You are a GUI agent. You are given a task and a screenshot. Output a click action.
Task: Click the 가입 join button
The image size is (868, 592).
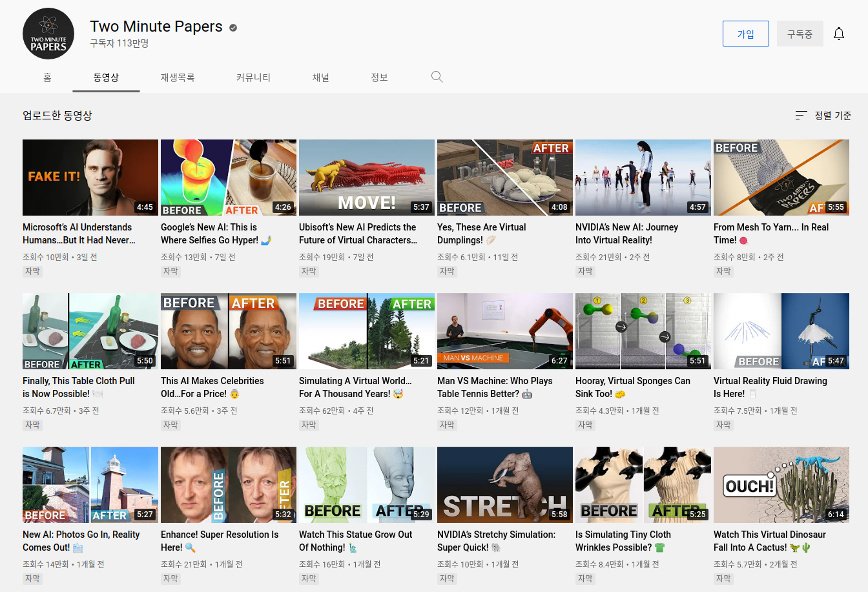746,34
